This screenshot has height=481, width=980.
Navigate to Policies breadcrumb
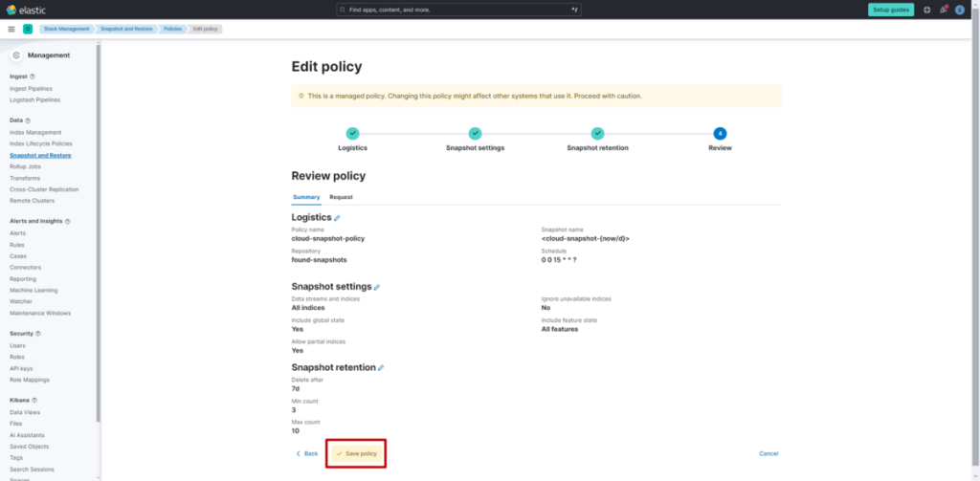pyautogui.click(x=172, y=29)
